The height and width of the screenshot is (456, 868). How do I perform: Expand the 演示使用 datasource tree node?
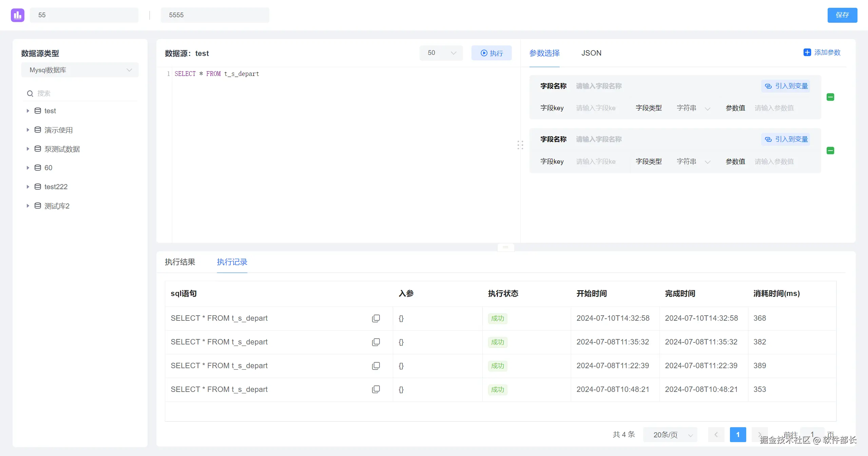click(x=28, y=130)
